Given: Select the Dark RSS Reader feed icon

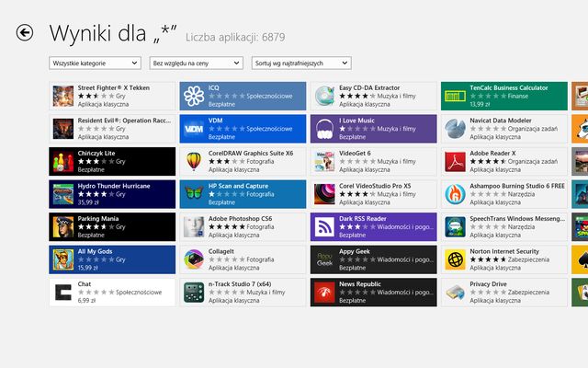Looking at the screenshot, I should click(x=324, y=227).
